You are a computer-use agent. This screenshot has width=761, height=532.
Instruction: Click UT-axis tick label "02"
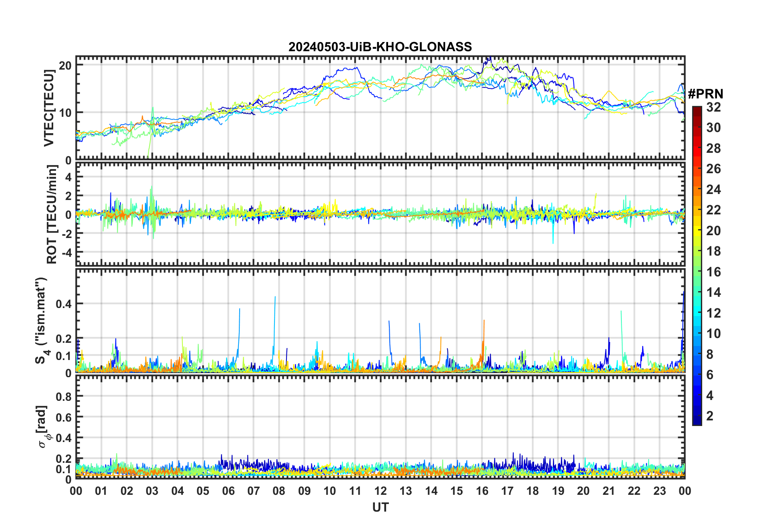[x=127, y=491]
